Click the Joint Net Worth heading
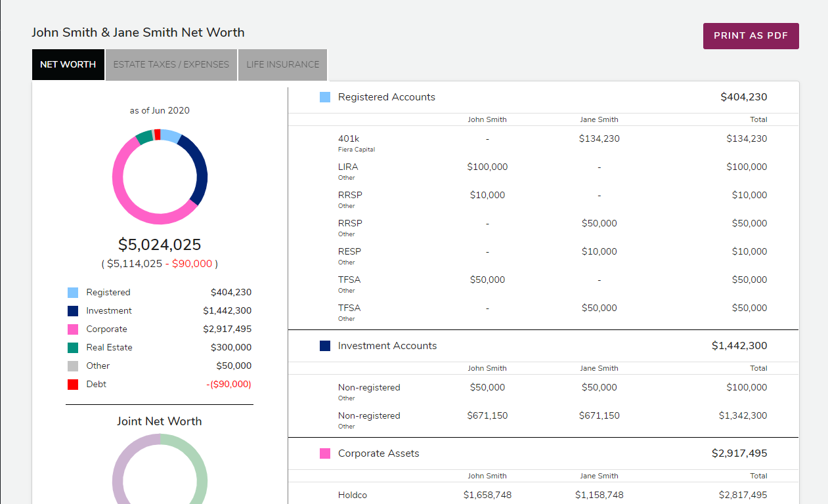 [x=160, y=421]
